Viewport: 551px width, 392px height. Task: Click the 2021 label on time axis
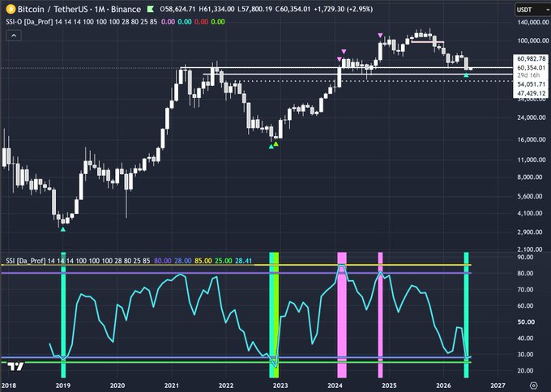172,386
